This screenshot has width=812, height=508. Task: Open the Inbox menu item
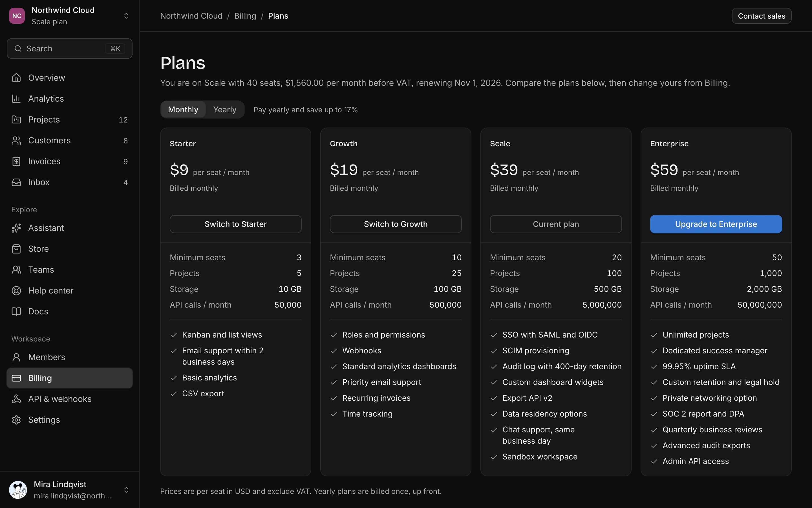[x=69, y=182]
